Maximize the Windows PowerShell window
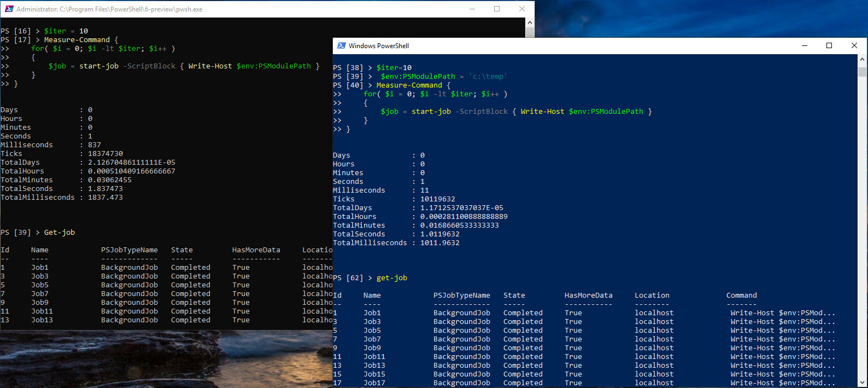This screenshot has width=868, height=388. point(829,45)
